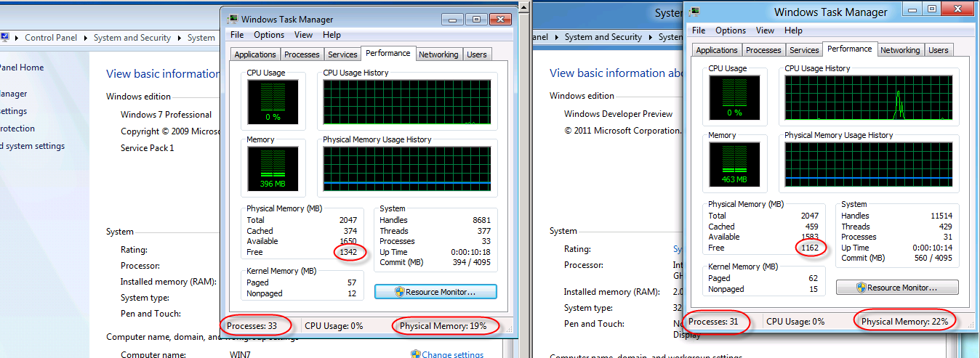Click Processes: 31 in right status bar
980x358 pixels.
click(x=713, y=322)
